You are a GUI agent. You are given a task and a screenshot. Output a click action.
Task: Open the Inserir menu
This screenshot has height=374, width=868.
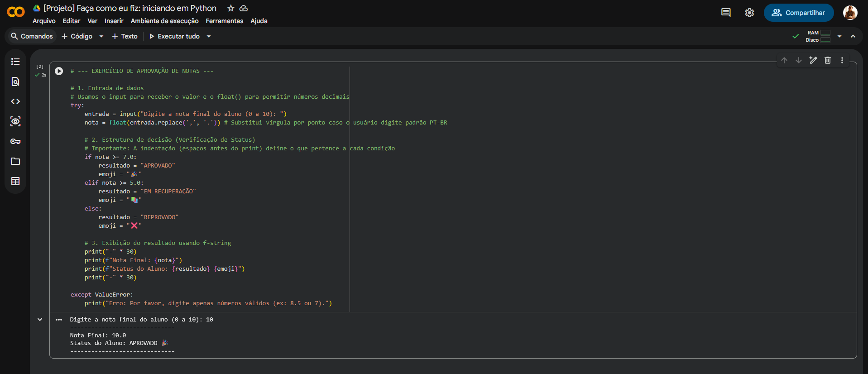[x=114, y=21]
